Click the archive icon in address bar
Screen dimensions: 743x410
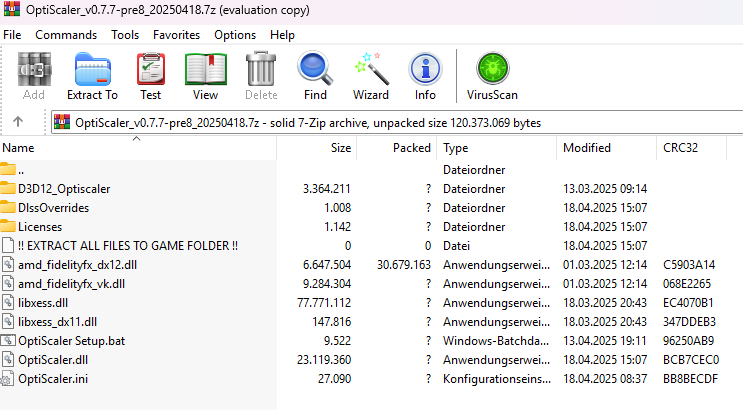point(62,122)
